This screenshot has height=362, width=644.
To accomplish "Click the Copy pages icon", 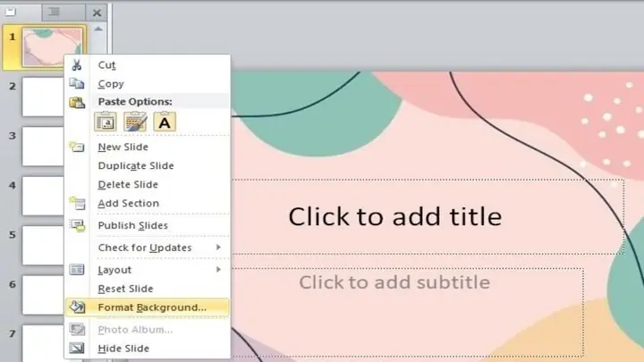I will tap(77, 84).
